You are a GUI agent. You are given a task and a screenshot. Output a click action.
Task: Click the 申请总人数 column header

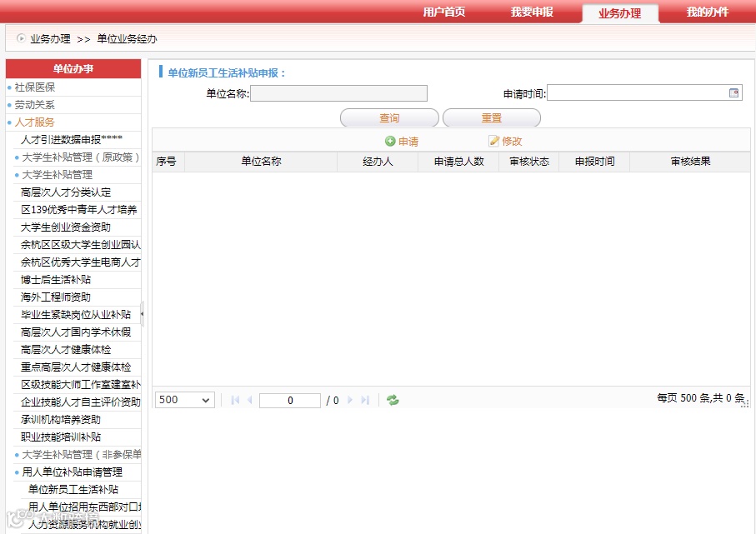tap(458, 162)
